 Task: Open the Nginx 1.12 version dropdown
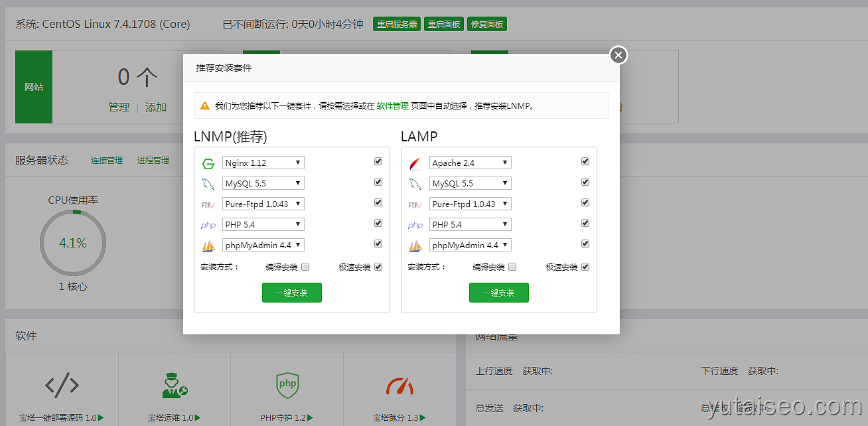point(263,163)
